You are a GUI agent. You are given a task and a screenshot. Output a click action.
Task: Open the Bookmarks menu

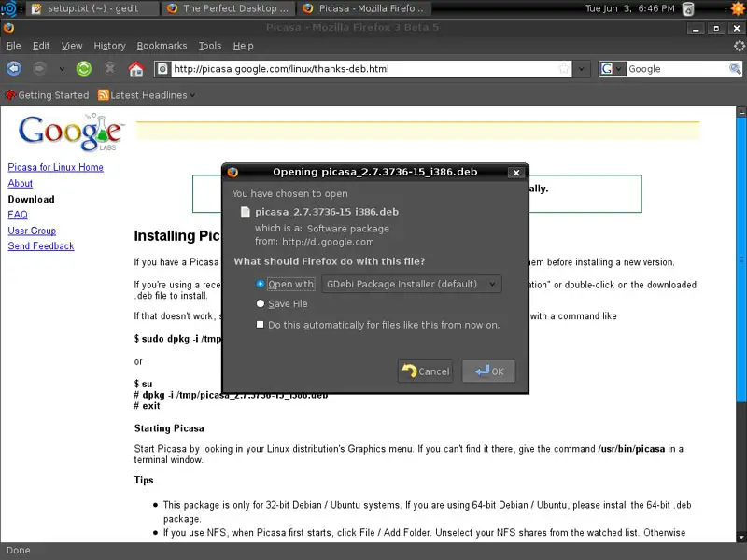tap(162, 46)
